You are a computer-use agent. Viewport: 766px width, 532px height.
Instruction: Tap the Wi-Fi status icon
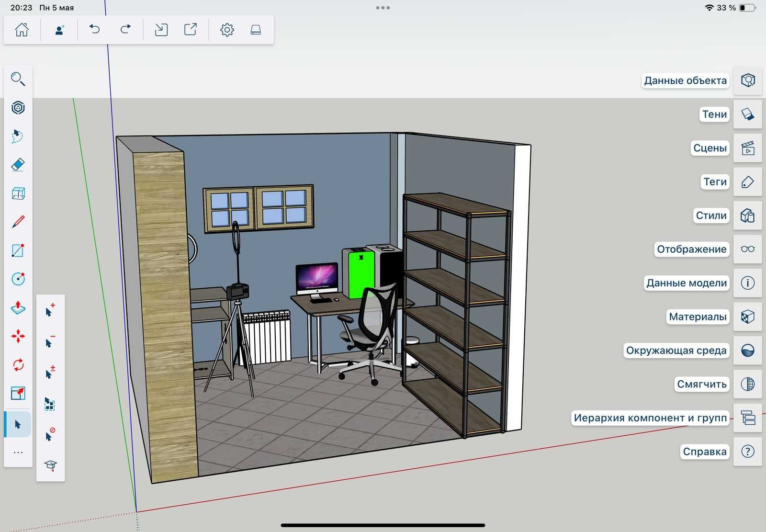(710, 8)
